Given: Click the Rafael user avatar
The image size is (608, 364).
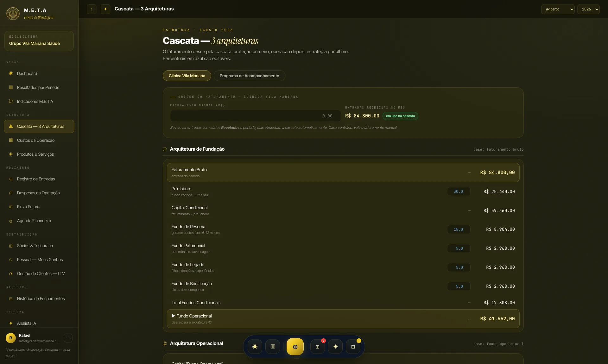Looking at the screenshot, I should coord(11,338).
